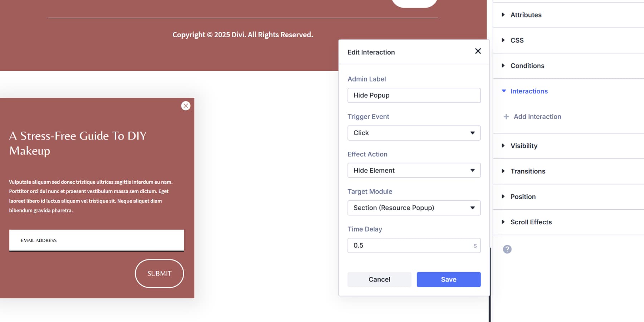Click the Email Address input field

click(x=96, y=240)
